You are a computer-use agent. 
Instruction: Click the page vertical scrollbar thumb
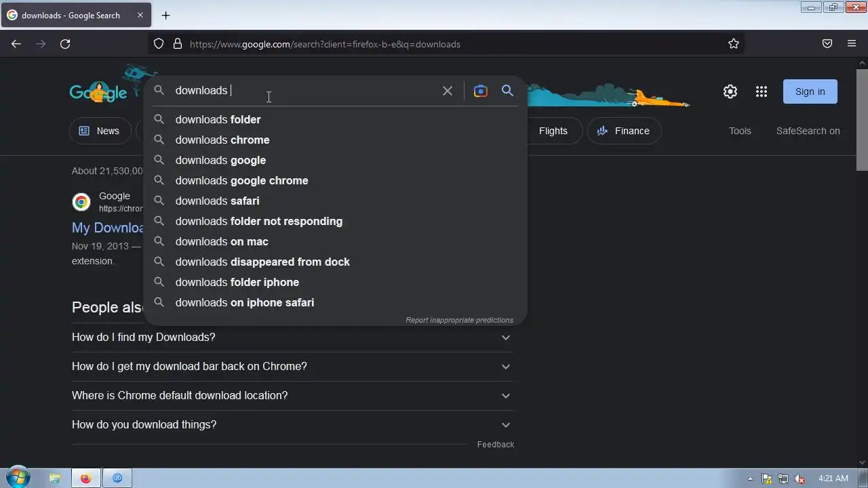coord(862,120)
